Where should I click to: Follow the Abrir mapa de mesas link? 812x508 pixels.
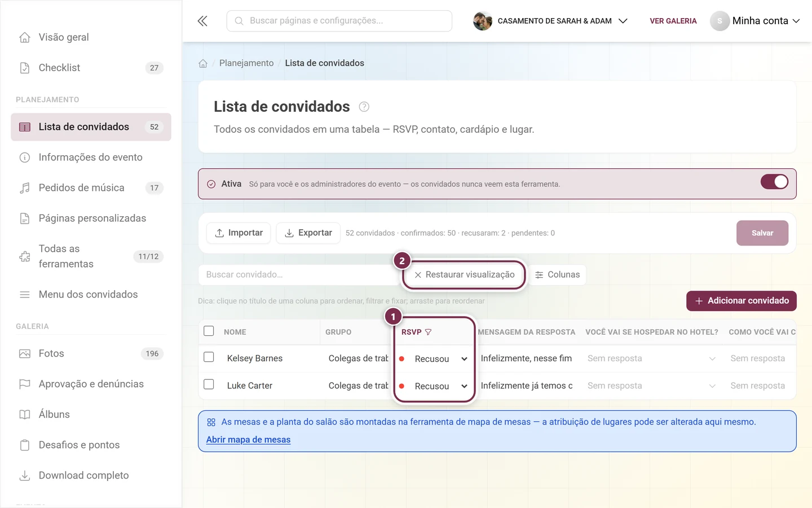click(248, 440)
